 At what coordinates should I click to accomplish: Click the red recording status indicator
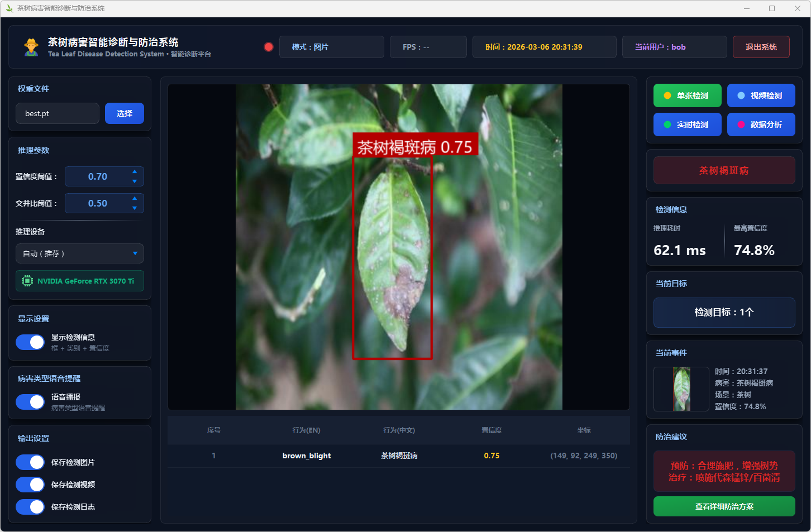pyautogui.click(x=269, y=47)
